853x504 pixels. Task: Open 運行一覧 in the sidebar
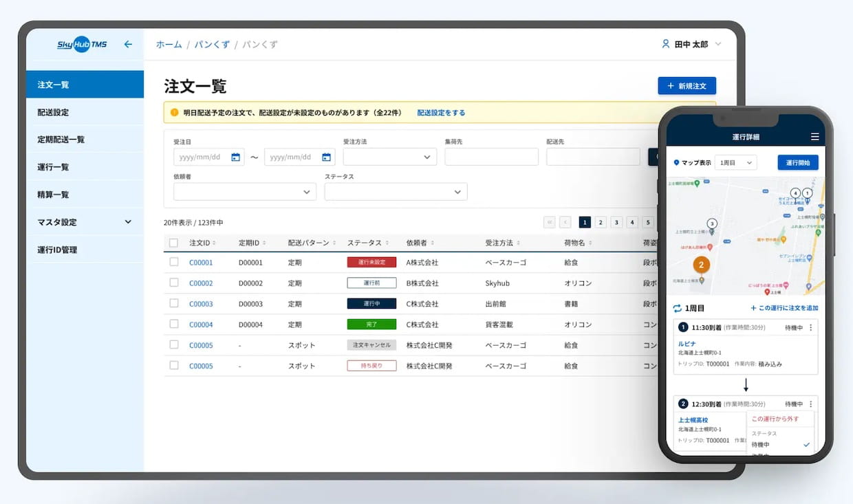pyautogui.click(x=85, y=167)
